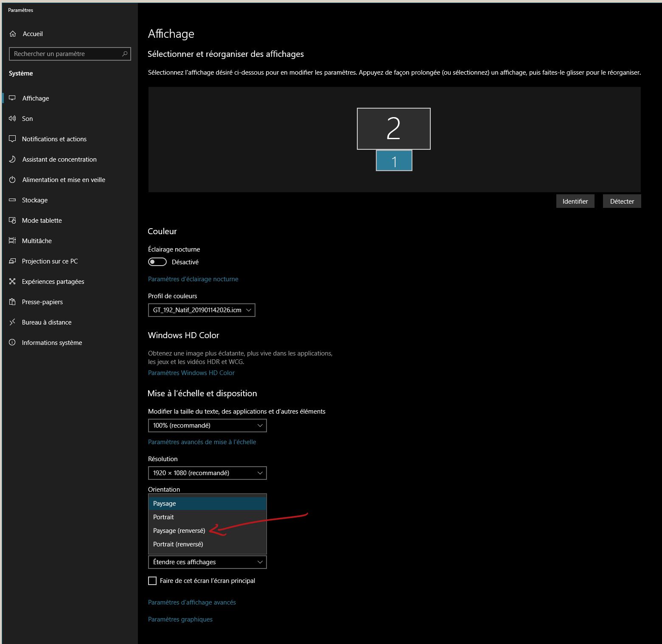Image resolution: width=662 pixels, height=644 pixels.
Task: Select display 2 monitor thumbnail
Action: pyautogui.click(x=393, y=129)
